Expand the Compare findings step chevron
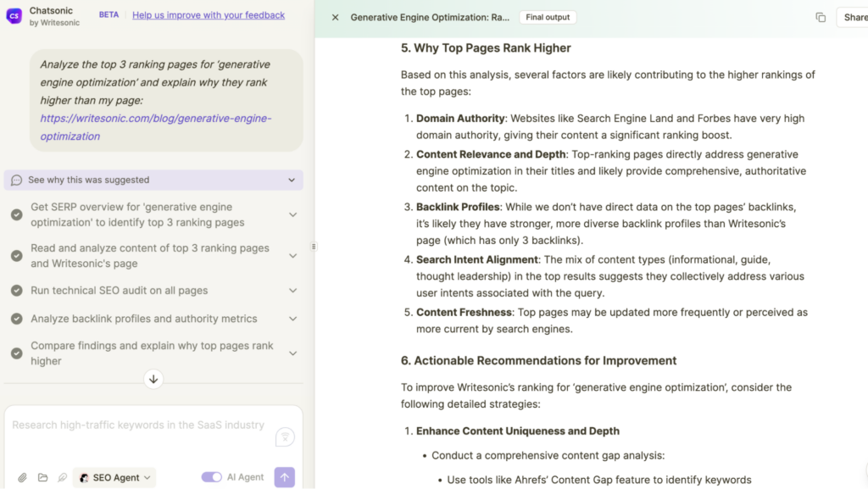The height and width of the screenshot is (489, 868). pos(292,353)
